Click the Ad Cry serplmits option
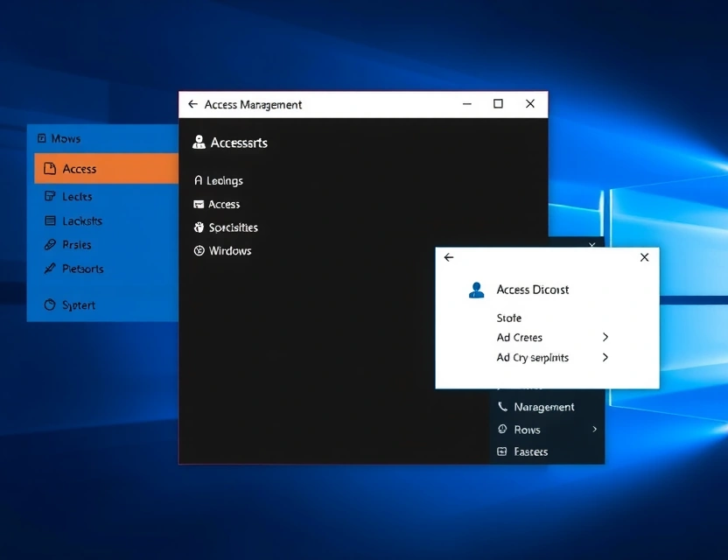This screenshot has width=728, height=560. pos(533,358)
